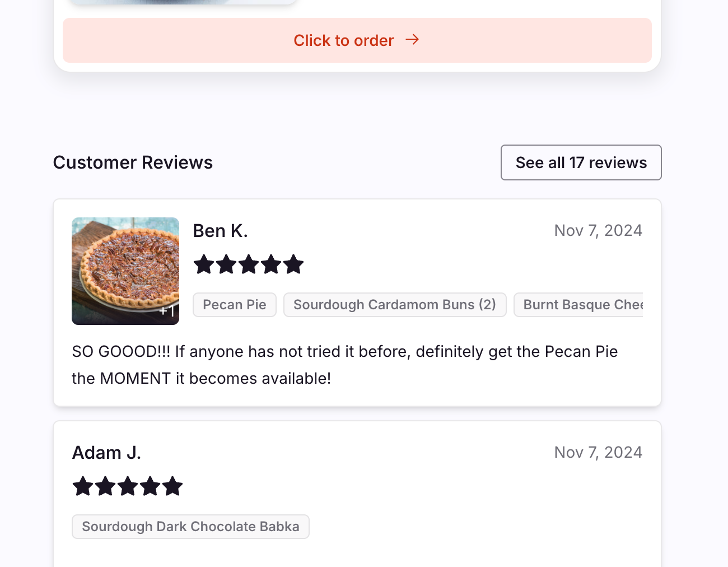This screenshot has height=567, width=728.
Task: Click the last star in Adam J.'s rating
Action: click(x=172, y=486)
